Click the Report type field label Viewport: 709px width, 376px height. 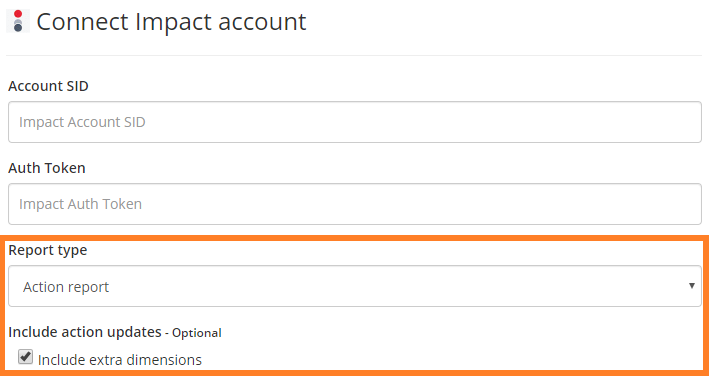[x=47, y=250]
